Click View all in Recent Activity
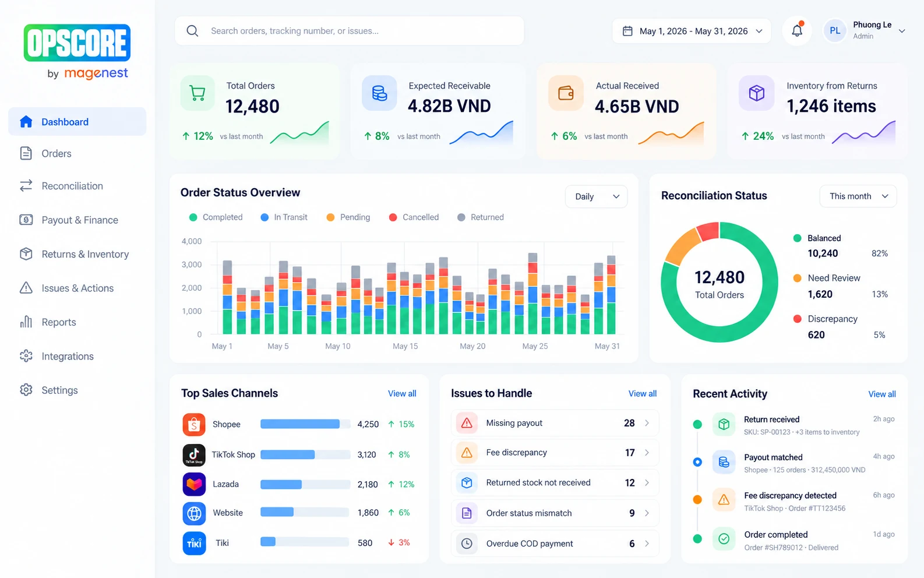The width and height of the screenshot is (924, 578). [x=882, y=394]
